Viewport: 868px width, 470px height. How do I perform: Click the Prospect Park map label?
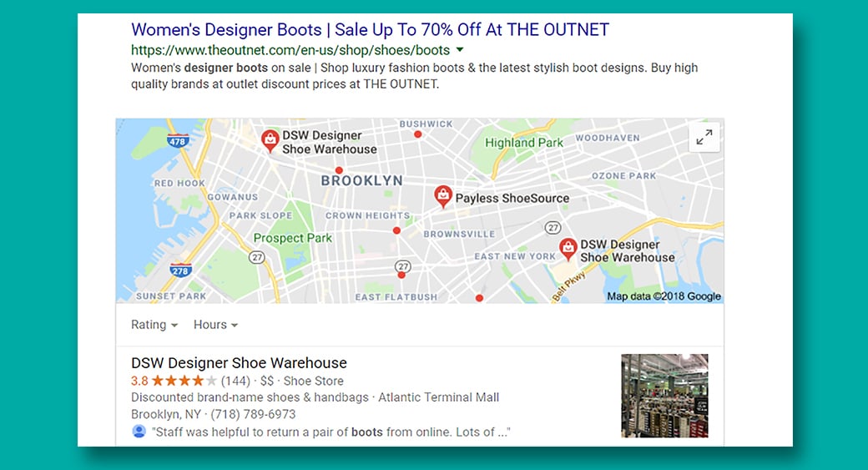(x=293, y=238)
